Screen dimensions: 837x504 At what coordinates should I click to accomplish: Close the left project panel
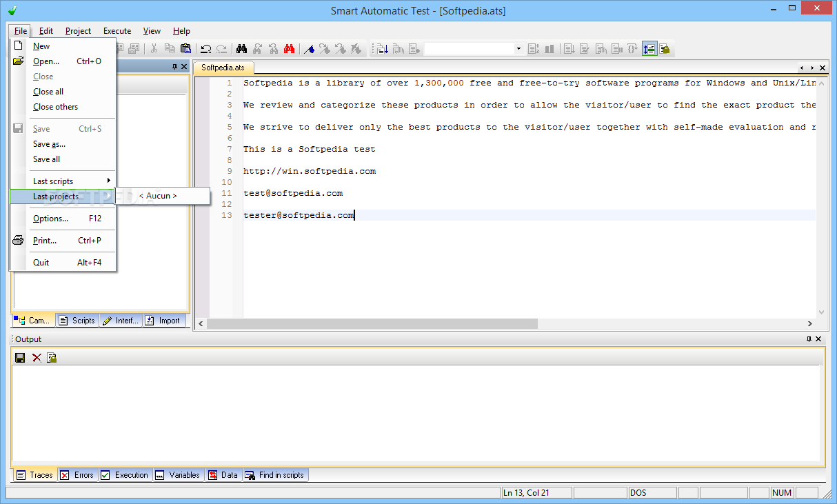[x=184, y=66]
